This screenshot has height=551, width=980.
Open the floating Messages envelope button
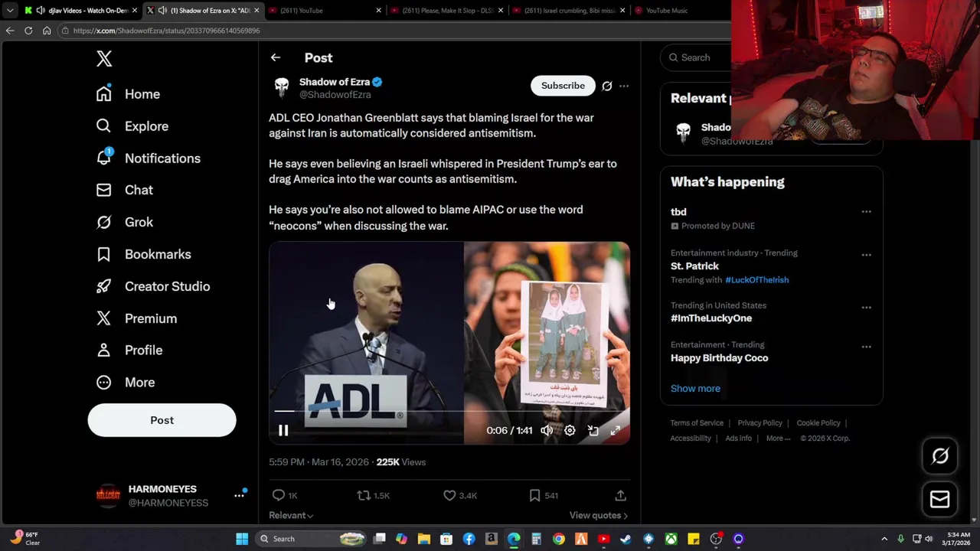(x=940, y=500)
